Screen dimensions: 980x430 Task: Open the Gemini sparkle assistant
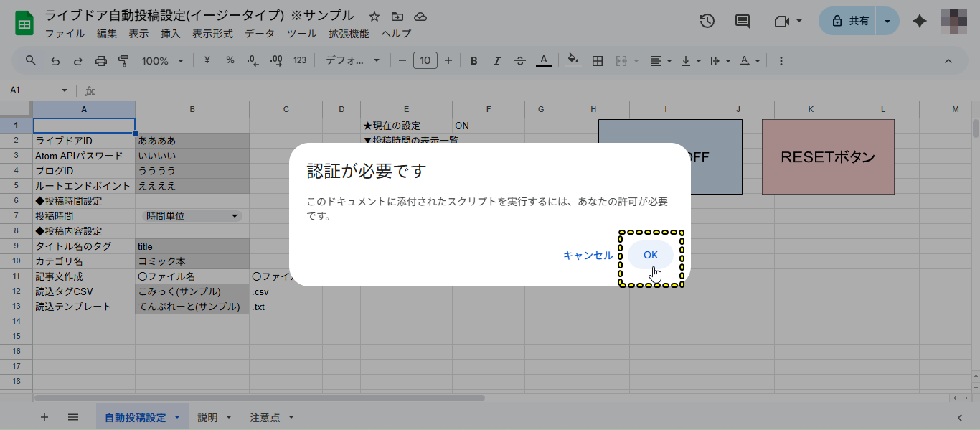point(920,22)
